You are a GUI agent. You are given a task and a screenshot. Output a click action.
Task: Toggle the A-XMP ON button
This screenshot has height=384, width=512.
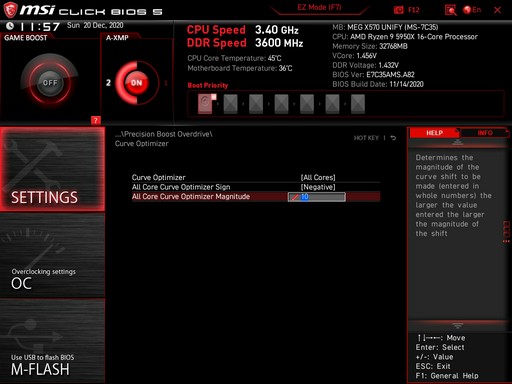136,83
